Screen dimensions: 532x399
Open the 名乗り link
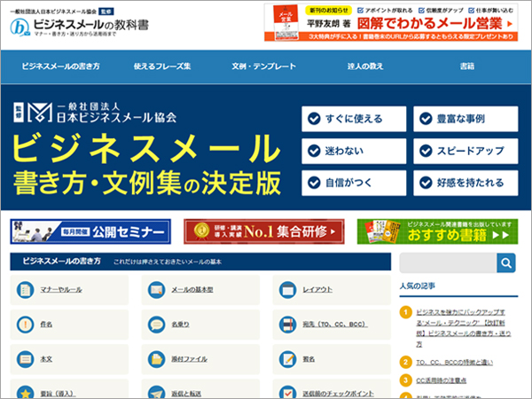tap(181, 325)
